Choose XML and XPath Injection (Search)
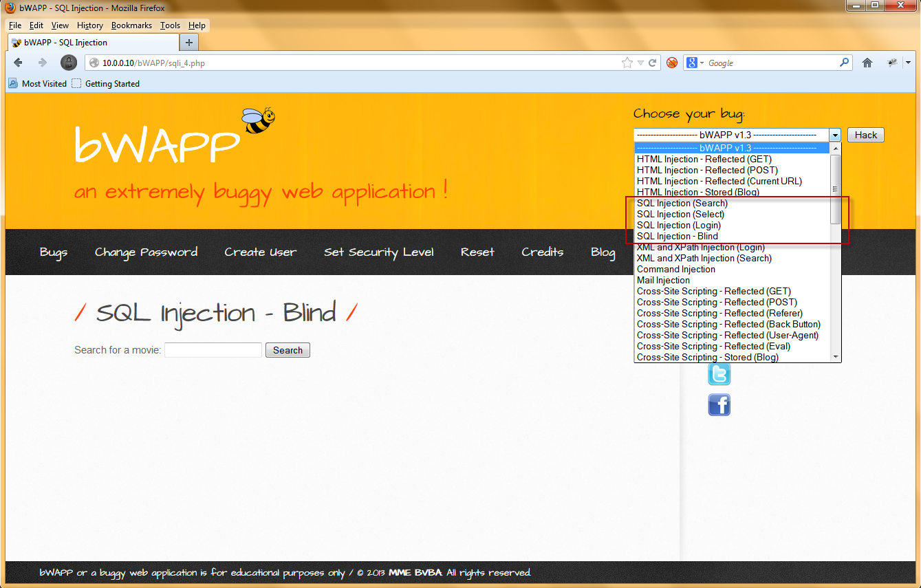Image resolution: width=921 pixels, height=588 pixels. click(x=733, y=258)
